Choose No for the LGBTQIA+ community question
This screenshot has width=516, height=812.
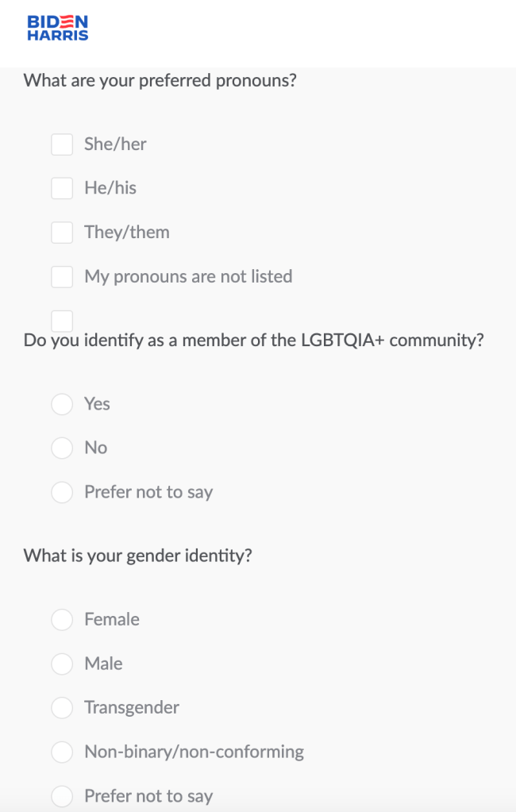62,448
